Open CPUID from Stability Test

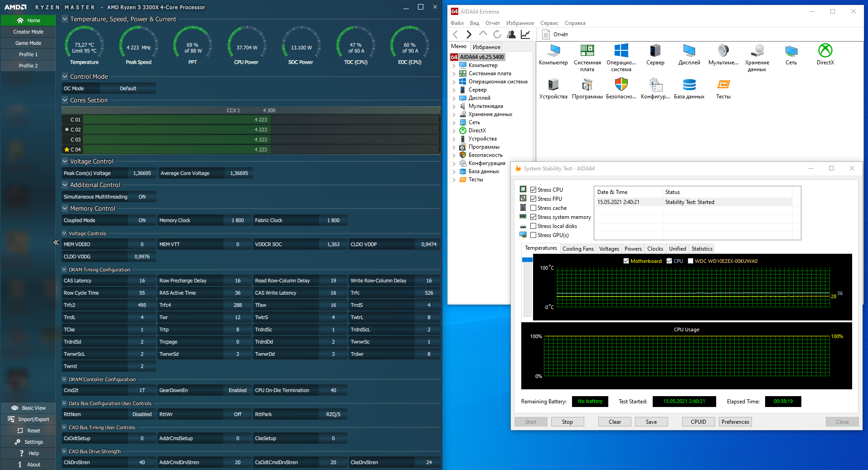click(698, 422)
